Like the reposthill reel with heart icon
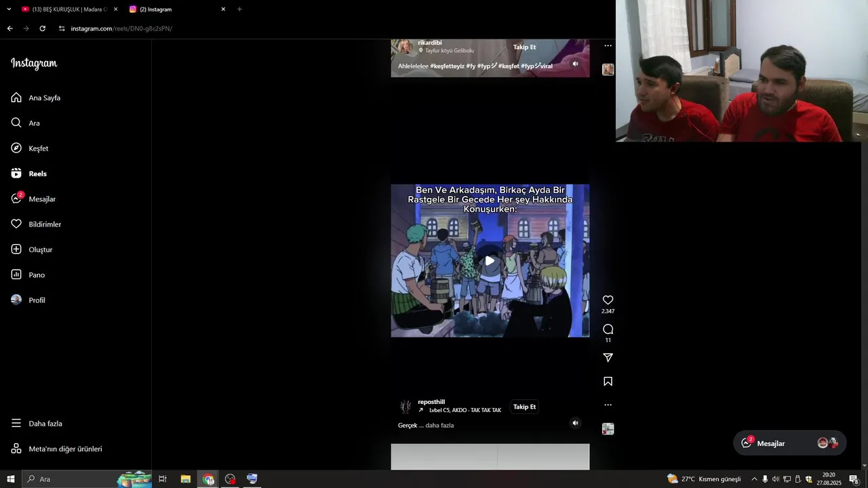 608,300
